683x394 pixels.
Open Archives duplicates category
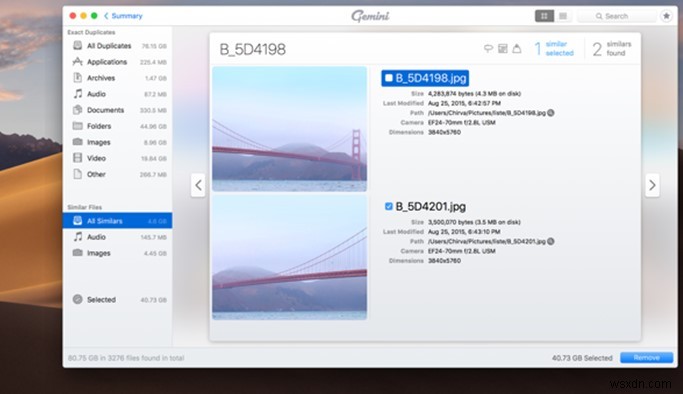click(118, 78)
